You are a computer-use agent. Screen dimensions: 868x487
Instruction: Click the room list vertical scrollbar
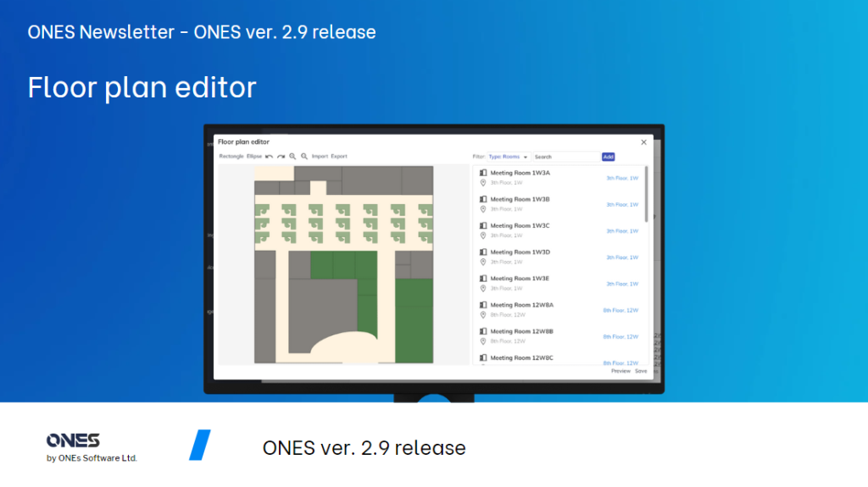(x=646, y=194)
